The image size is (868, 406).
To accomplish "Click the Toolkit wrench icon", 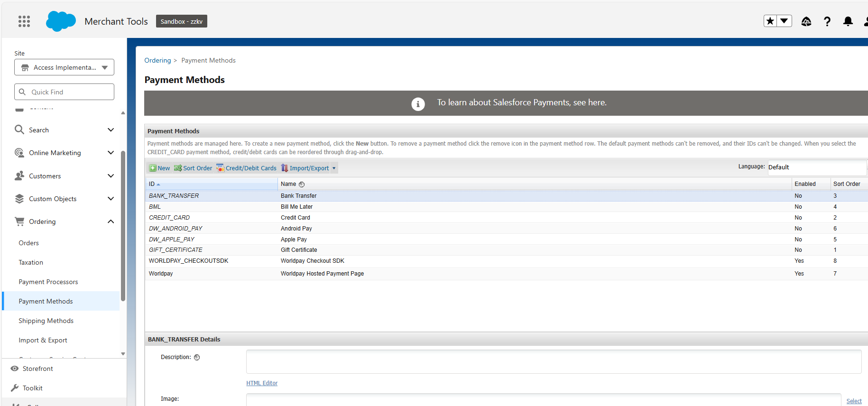I will (x=15, y=388).
